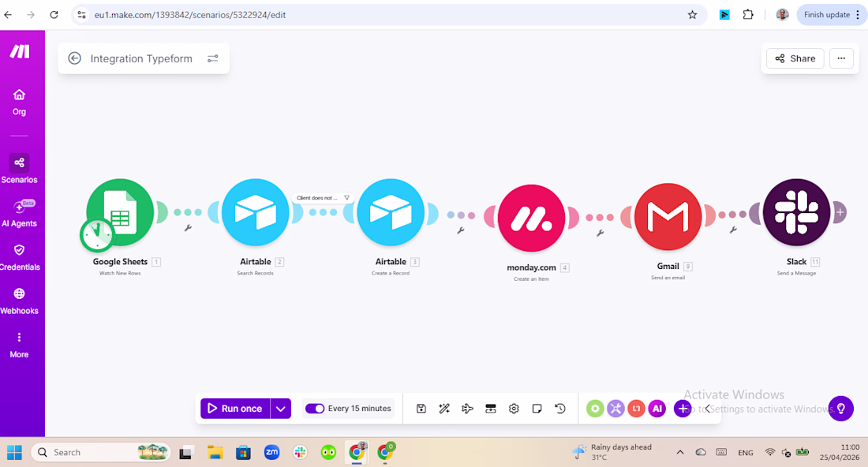Open the Airtable Search Records module

click(255, 212)
